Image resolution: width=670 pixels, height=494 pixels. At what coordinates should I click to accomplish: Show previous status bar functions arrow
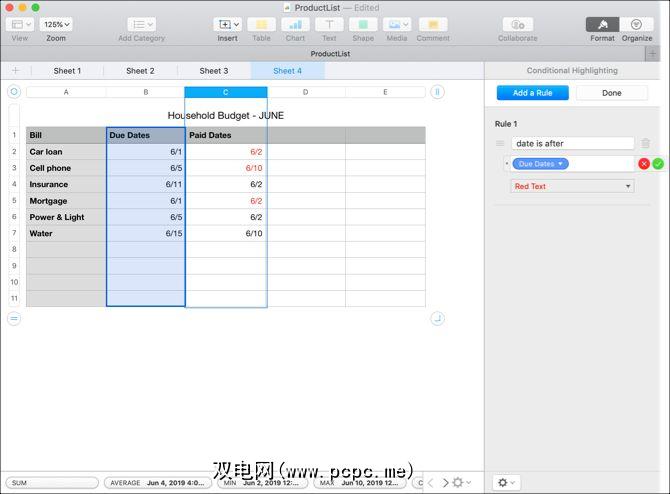[431, 483]
